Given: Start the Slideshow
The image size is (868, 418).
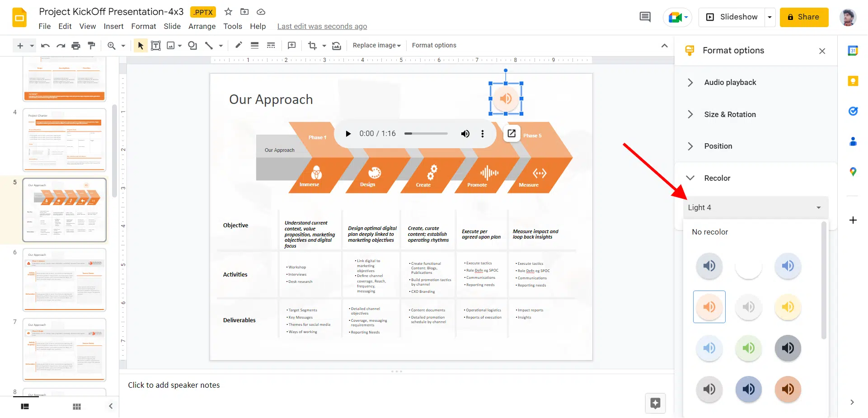Looking at the screenshot, I should click(732, 17).
